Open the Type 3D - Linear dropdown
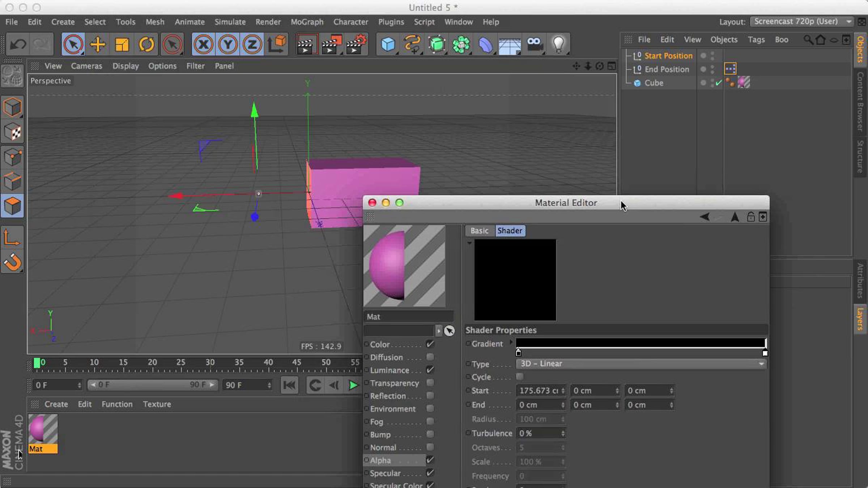868x488 pixels. tap(641, 364)
